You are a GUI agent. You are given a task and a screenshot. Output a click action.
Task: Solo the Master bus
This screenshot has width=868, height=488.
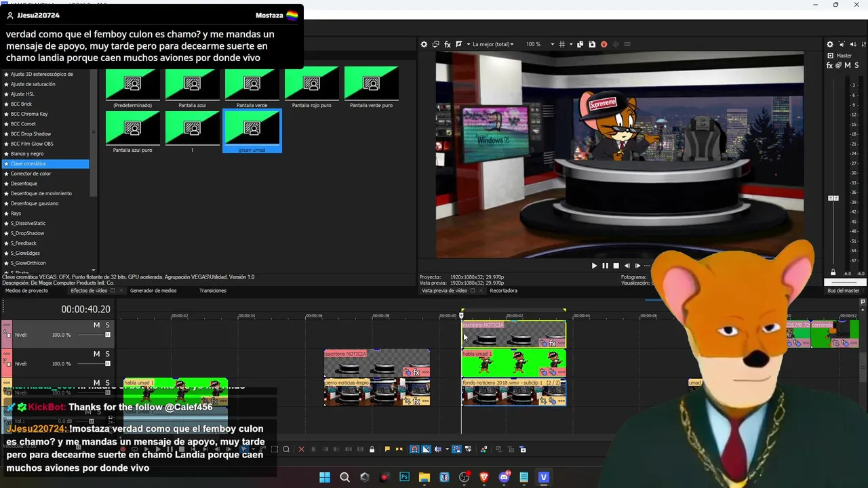click(x=856, y=65)
